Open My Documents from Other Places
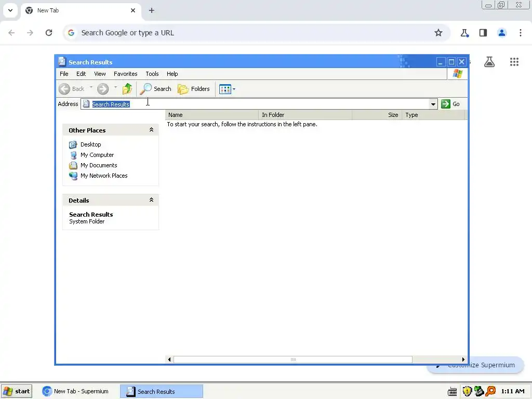The height and width of the screenshot is (399, 532). click(x=99, y=165)
